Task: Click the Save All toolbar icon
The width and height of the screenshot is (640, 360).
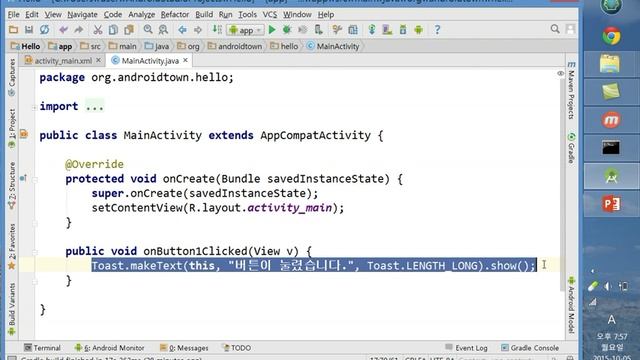Action: pyautogui.click(x=29, y=30)
